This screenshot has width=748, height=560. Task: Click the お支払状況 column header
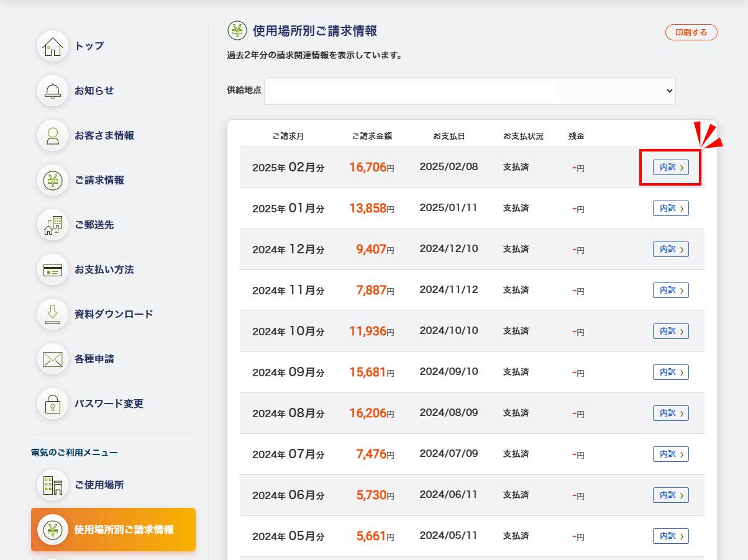(523, 136)
